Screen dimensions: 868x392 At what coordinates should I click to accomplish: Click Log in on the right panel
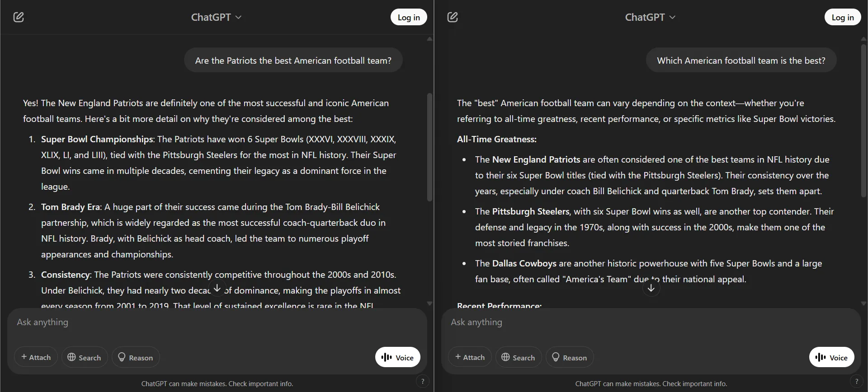click(x=843, y=17)
